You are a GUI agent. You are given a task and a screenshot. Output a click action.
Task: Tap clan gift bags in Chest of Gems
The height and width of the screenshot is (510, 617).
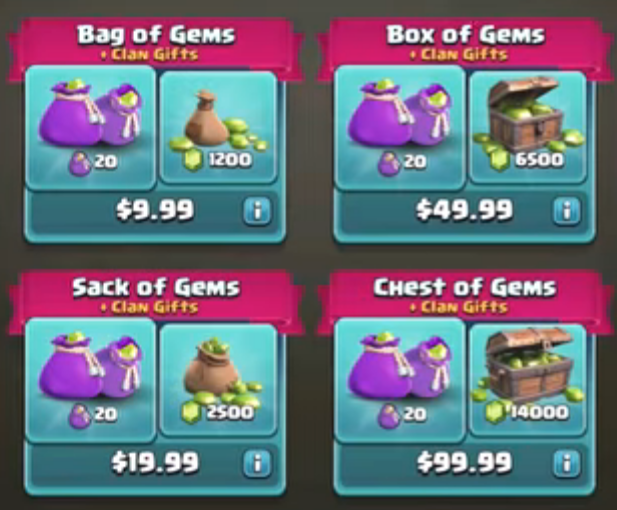pyautogui.click(x=400, y=380)
